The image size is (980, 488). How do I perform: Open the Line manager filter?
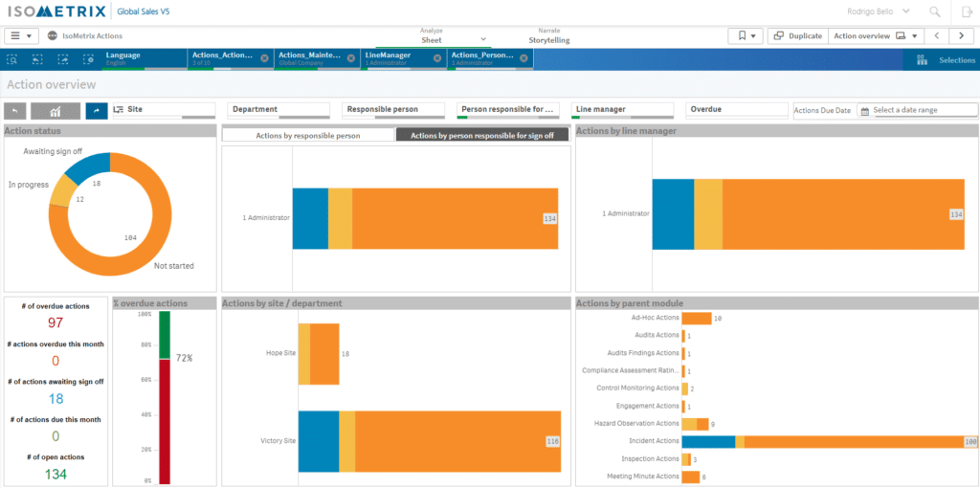[622, 111]
